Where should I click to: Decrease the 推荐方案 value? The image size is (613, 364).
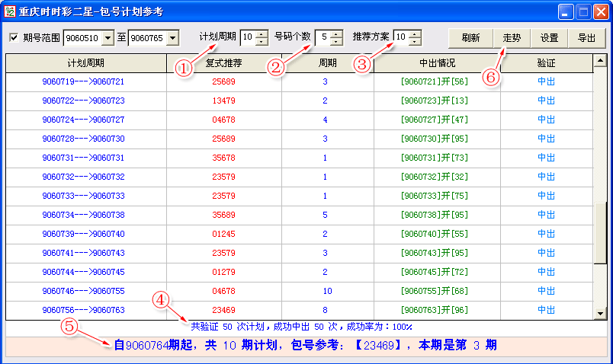(x=415, y=41)
